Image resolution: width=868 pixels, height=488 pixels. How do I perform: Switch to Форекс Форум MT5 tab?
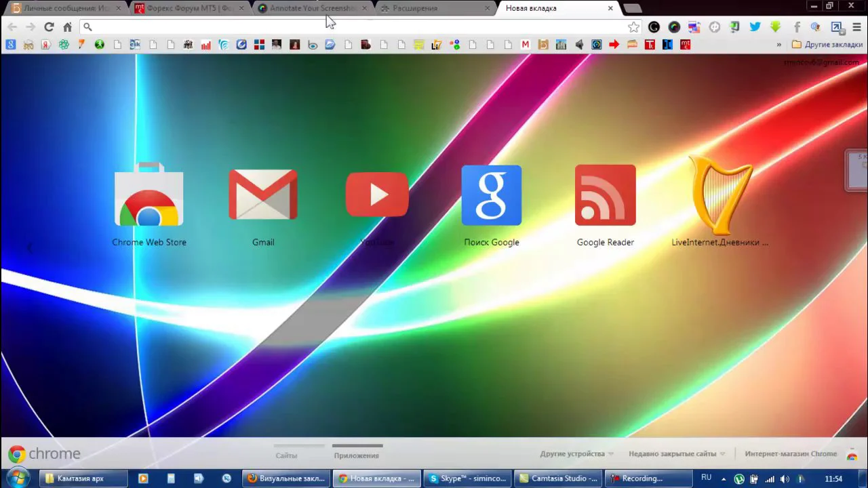(190, 8)
